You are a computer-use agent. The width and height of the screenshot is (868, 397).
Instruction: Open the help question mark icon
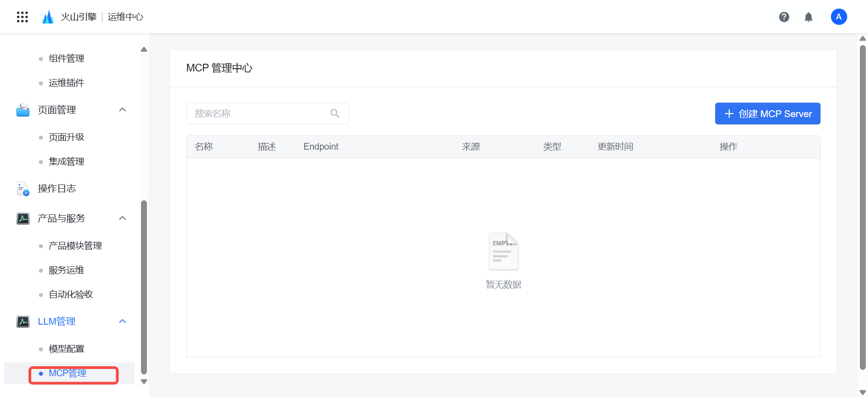(x=784, y=17)
